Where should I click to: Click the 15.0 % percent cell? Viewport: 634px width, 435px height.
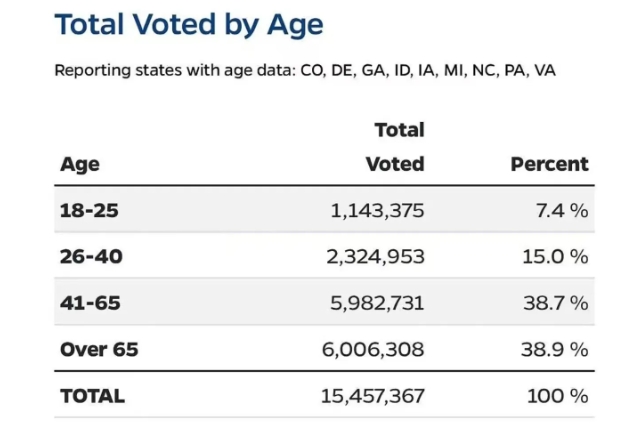[x=555, y=257]
